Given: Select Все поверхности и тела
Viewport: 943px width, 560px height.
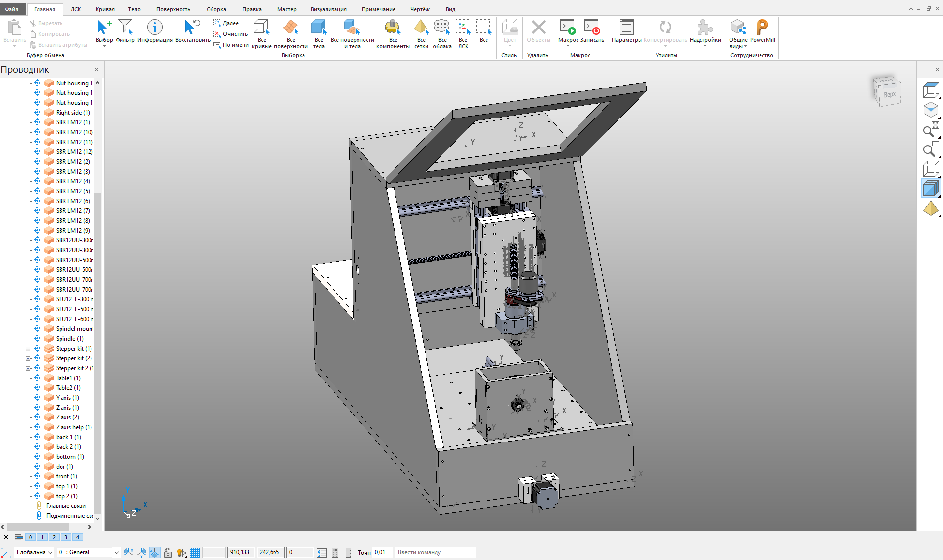Looking at the screenshot, I should tap(352, 34).
